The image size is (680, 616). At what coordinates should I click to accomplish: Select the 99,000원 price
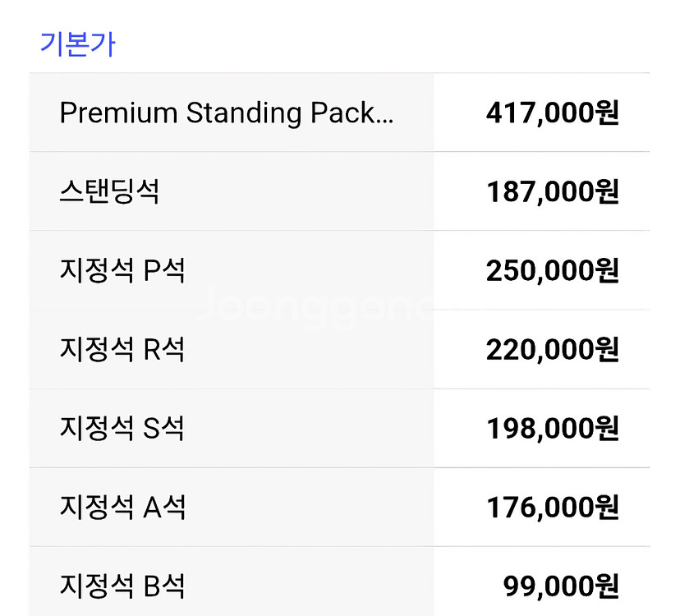coord(561,587)
